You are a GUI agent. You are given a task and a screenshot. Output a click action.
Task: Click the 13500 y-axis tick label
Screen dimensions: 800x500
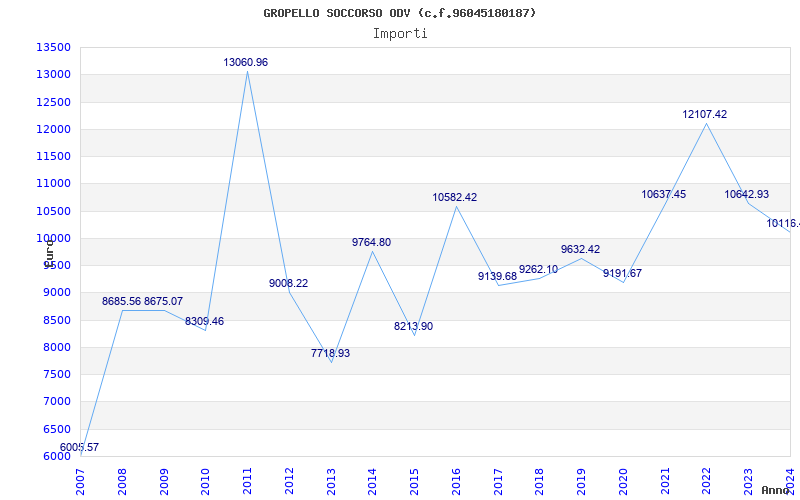pos(53,47)
